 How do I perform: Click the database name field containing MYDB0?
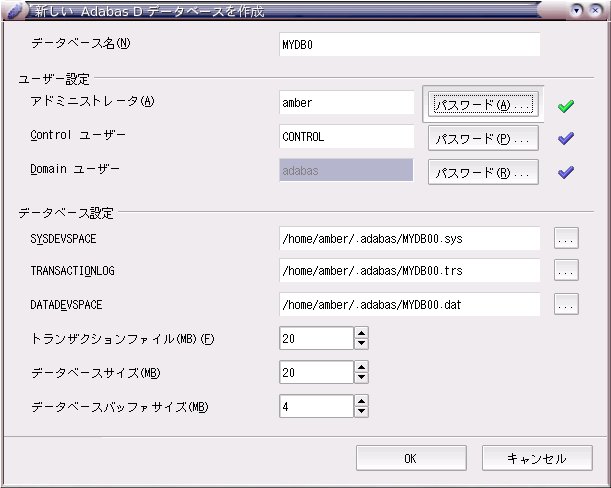point(410,44)
